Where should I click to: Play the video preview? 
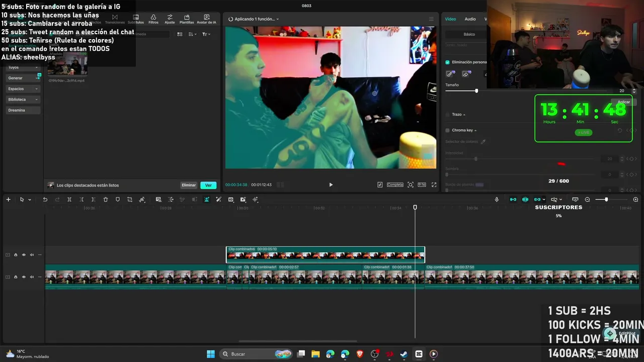coord(331,185)
